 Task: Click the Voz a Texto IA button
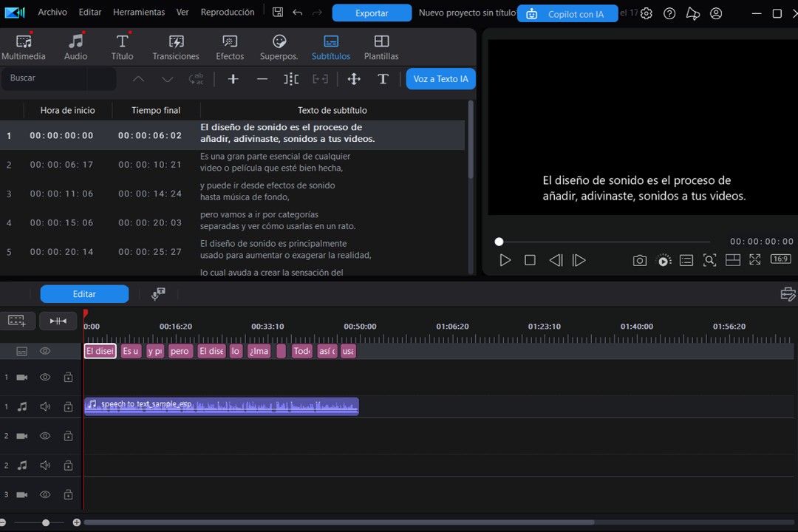point(440,79)
